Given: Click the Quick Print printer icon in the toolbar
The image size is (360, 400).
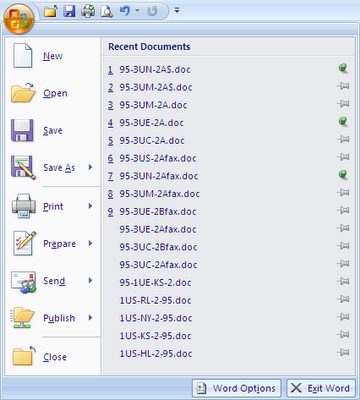Looking at the screenshot, I should click(88, 11).
